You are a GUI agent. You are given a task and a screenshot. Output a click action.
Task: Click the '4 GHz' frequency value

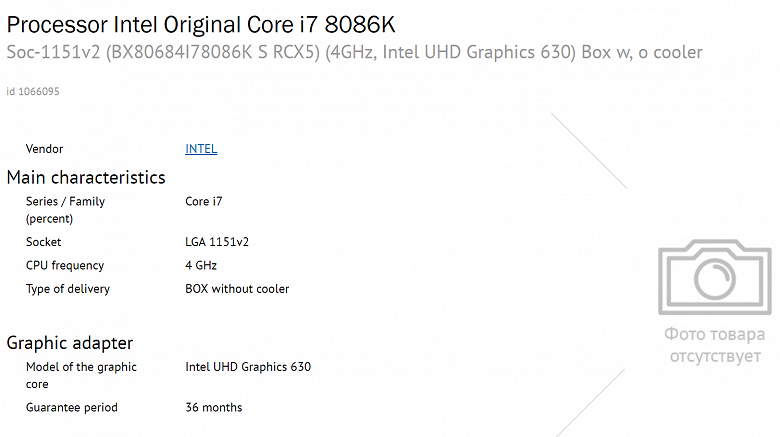pyautogui.click(x=201, y=266)
